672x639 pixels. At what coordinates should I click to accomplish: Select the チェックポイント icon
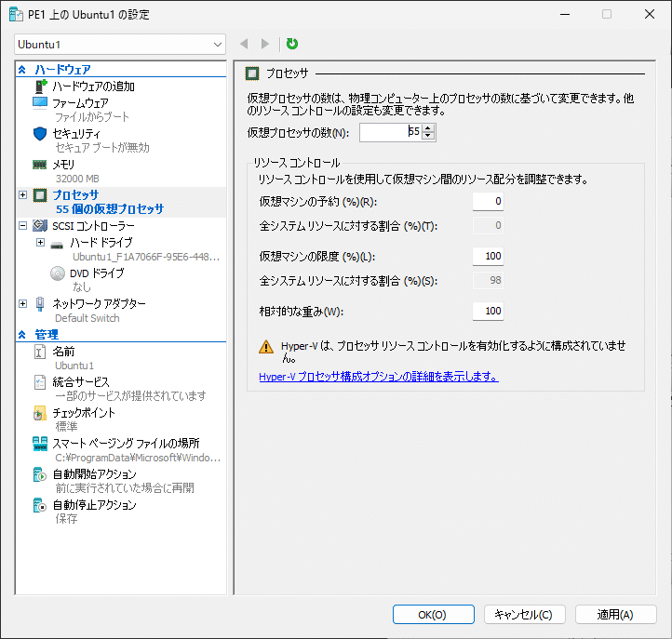[x=39, y=413]
